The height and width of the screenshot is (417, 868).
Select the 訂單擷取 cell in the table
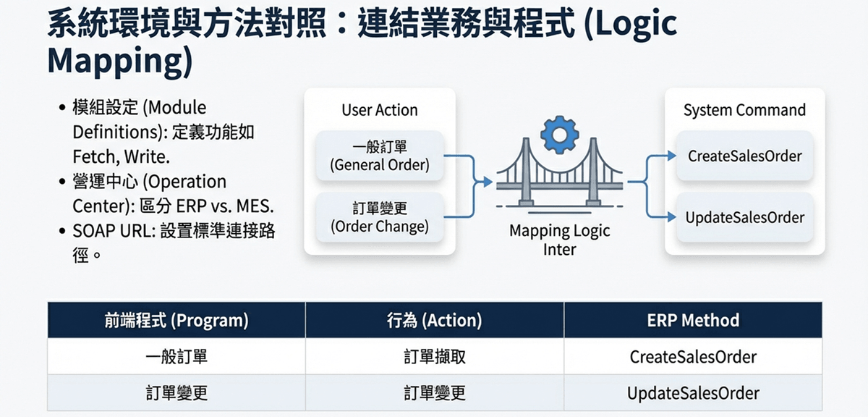(434, 357)
